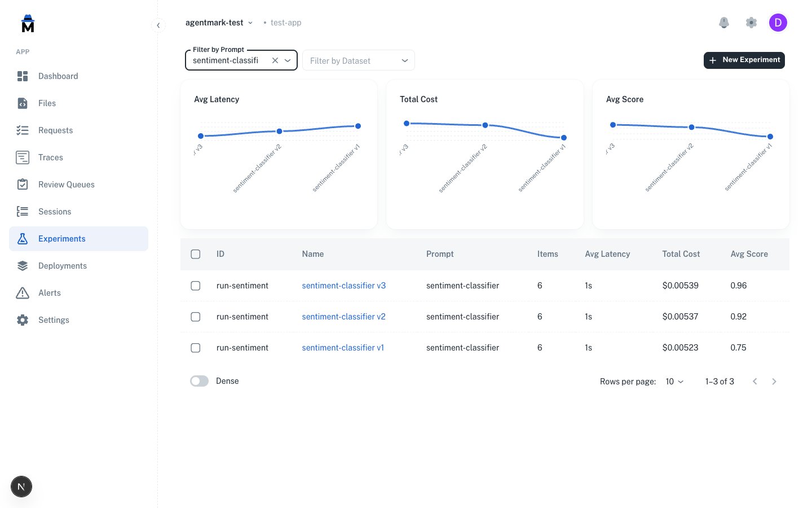Viewport: 812px width, 508px height.
Task: Click the New Experiment button
Action: tap(744, 60)
